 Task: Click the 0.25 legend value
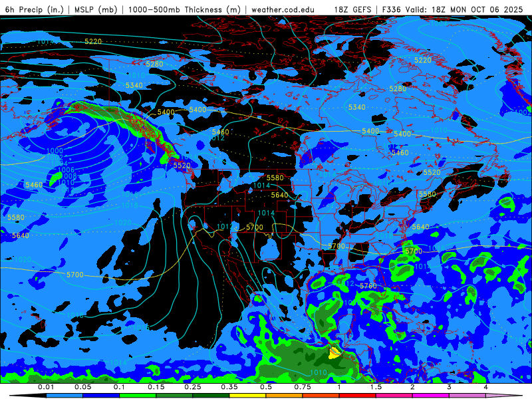pyautogui.click(x=193, y=387)
